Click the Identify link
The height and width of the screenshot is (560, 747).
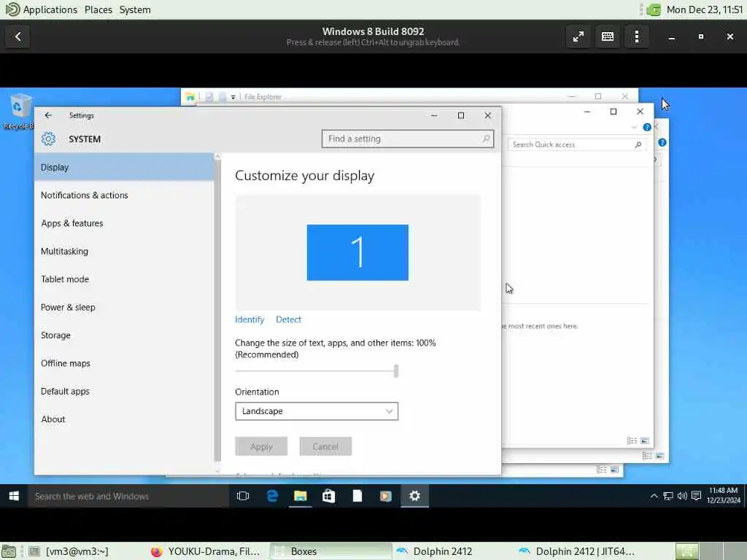click(x=249, y=319)
